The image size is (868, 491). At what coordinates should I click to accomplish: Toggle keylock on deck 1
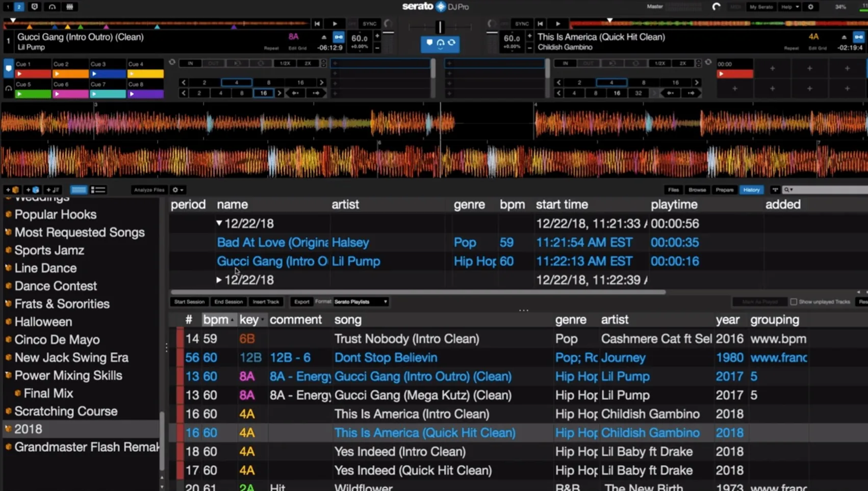coord(339,37)
